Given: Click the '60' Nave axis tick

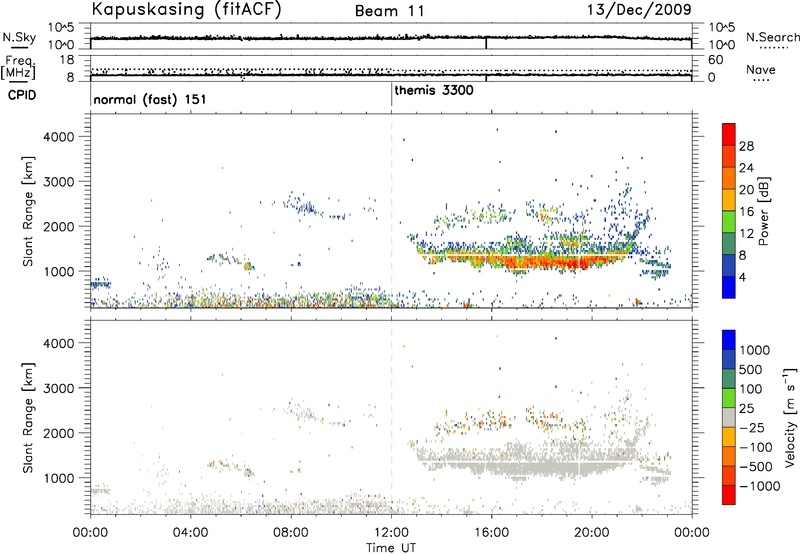Looking at the screenshot, I should (x=716, y=60).
